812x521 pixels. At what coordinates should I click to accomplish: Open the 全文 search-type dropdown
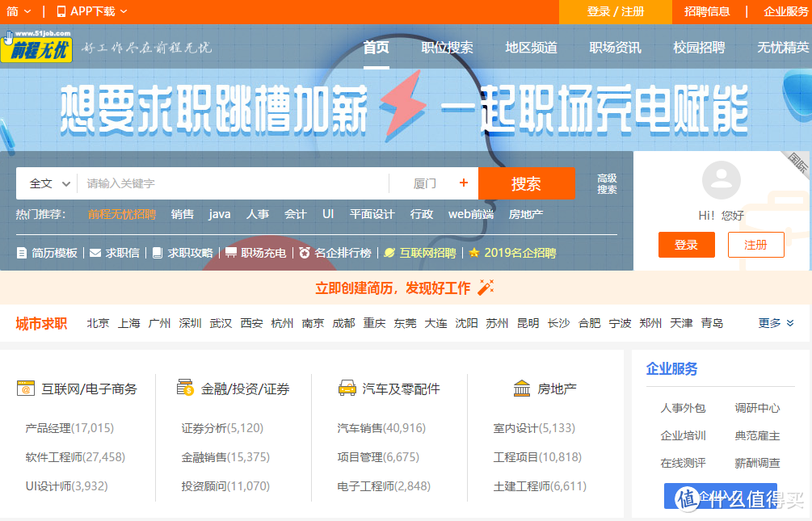click(49, 183)
